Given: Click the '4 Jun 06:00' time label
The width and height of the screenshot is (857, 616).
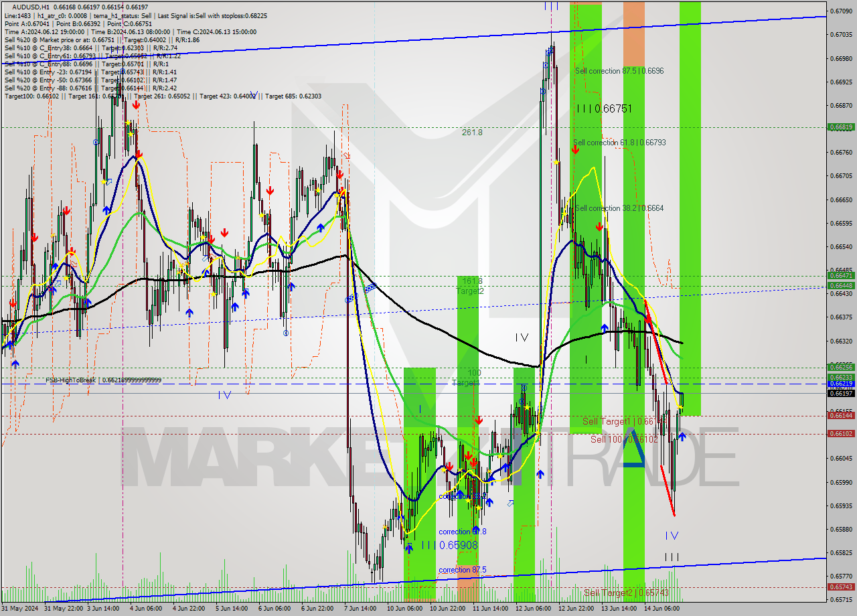Looking at the screenshot, I should [x=147, y=609].
